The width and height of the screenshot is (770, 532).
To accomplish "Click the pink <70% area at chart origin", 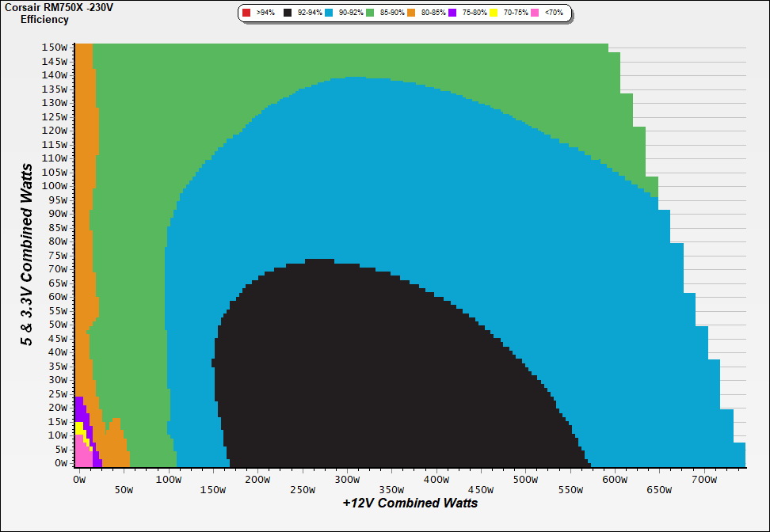I will click(82, 457).
